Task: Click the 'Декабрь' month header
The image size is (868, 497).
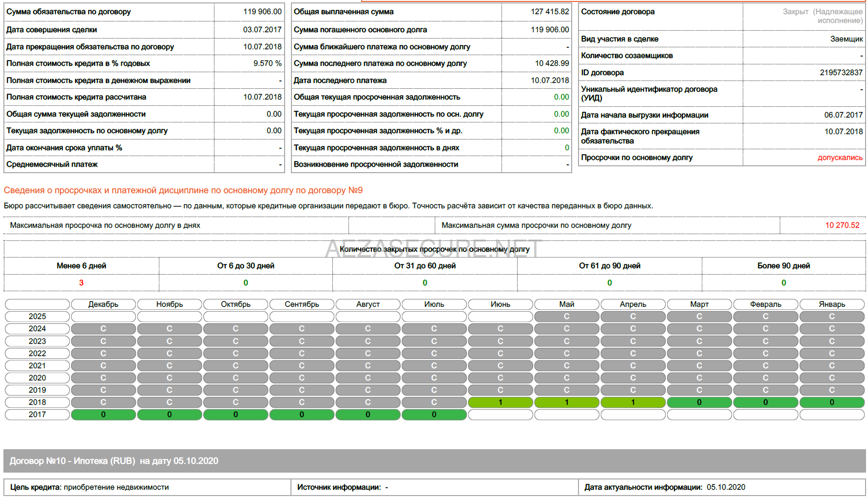Action: (103, 304)
